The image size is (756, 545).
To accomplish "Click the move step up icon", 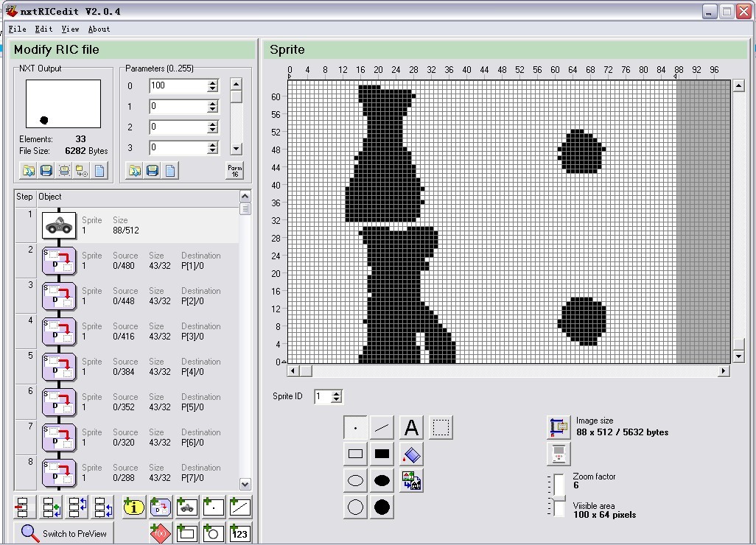I will (77, 507).
